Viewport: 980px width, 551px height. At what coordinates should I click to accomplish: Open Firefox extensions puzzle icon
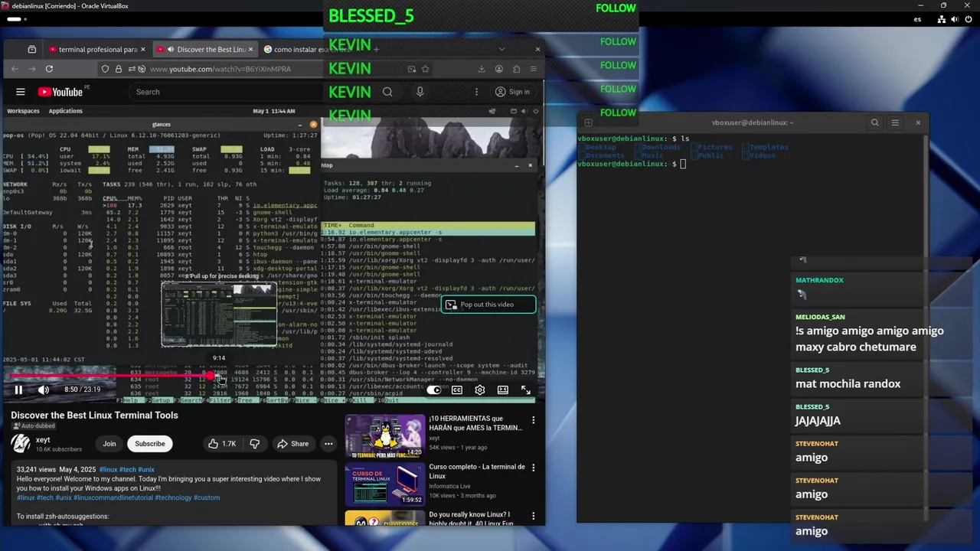click(x=516, y=69)
